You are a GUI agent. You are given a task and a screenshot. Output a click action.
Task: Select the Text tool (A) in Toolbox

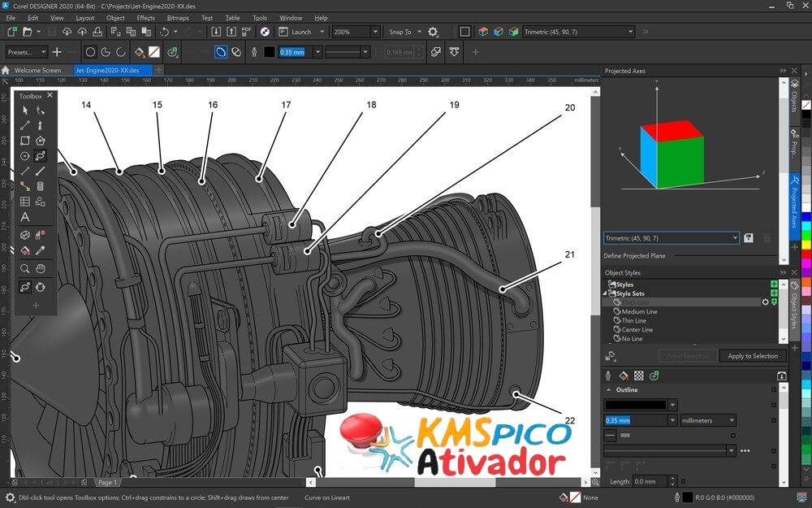(25, 217)
